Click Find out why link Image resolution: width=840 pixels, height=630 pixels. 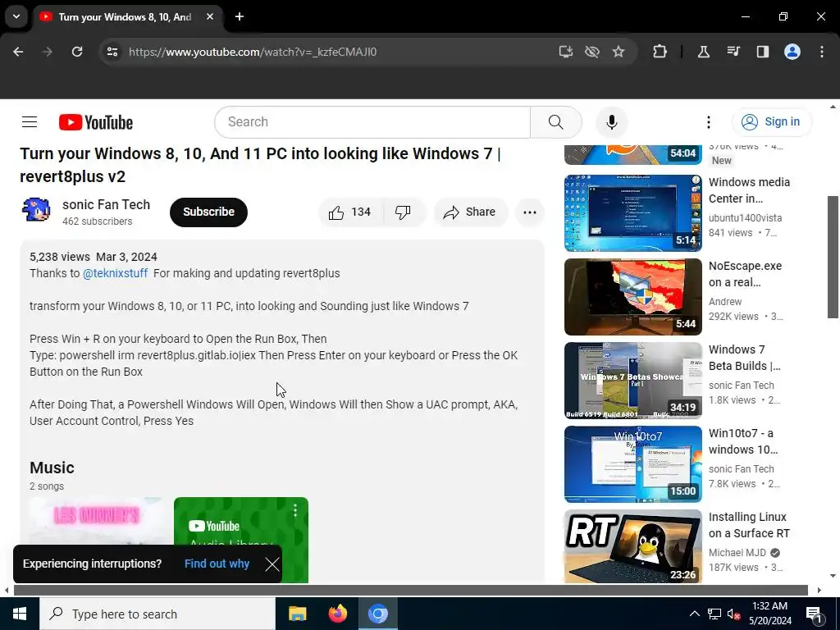click(217, 564)
